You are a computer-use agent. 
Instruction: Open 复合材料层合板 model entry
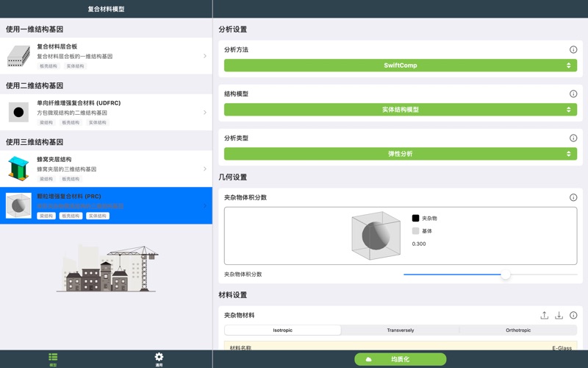tap(107, 56)
